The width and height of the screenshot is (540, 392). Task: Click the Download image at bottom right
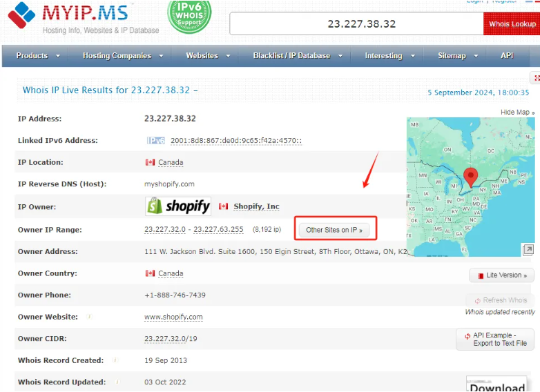tap(497, 384)
